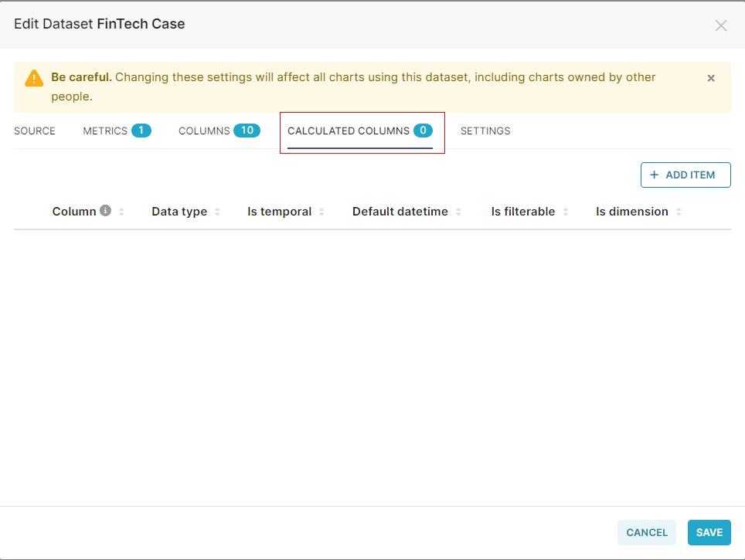Sort by Column using its sort arrows
The width and height of the screenshot is (745, 560).
[121, 212]
